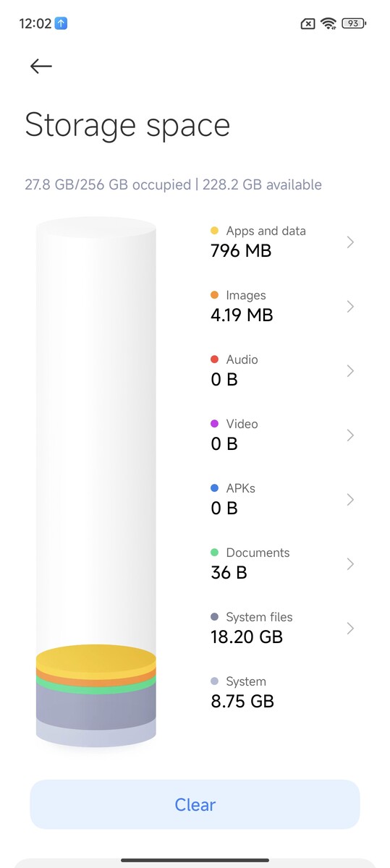Tap the back arrow icon

click(41, 66)
